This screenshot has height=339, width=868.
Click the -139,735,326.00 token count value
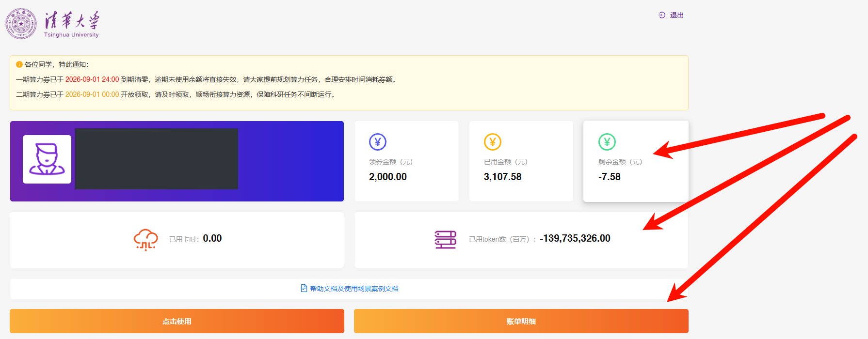point(575,238)
